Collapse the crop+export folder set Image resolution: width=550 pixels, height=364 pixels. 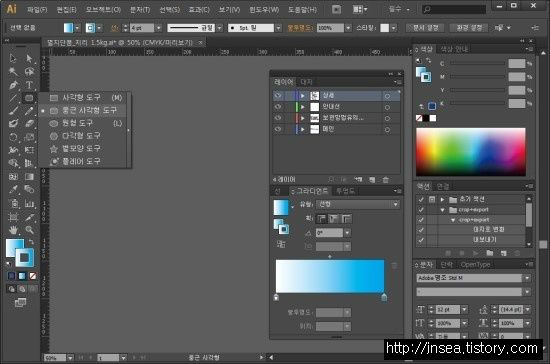(x=443, y=210)
